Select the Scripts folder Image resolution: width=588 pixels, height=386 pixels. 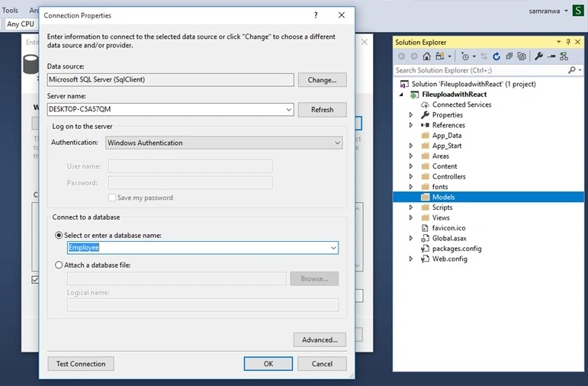pyautogui.click(x=442, y=207)
